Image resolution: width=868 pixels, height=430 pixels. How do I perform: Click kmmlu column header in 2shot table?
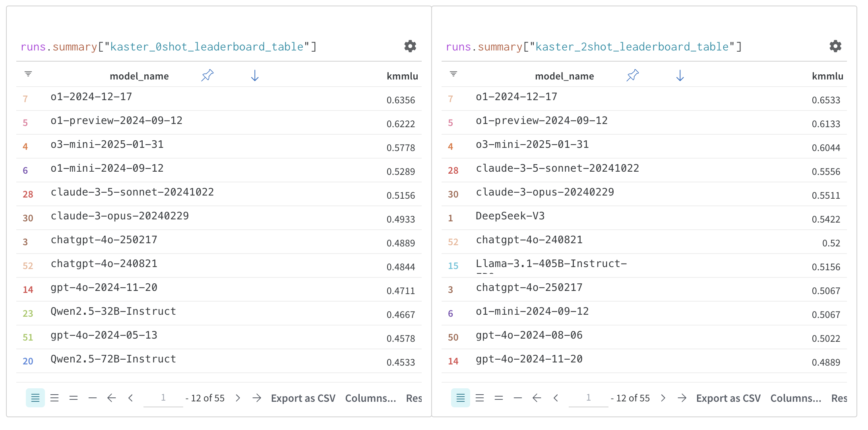827,76
